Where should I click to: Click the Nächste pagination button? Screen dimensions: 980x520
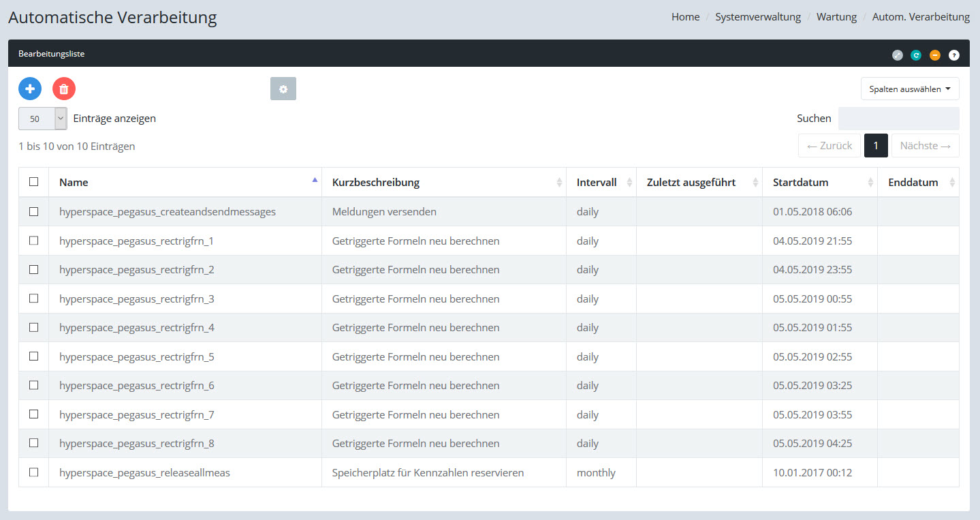click(x=925, y=146)
